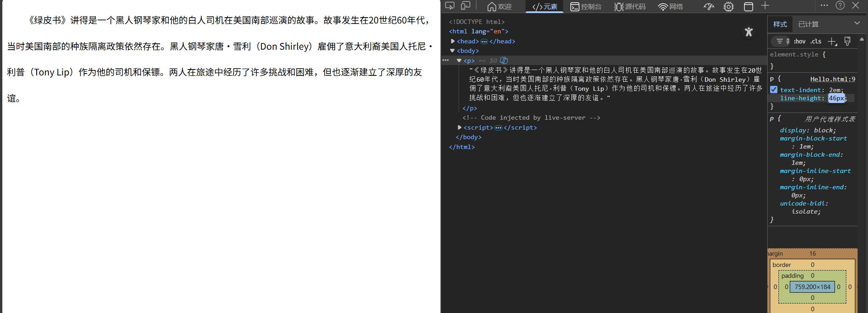868x313 pixels.
Task: Open Hello.html:9 source link
Action: tap(832, 79)
